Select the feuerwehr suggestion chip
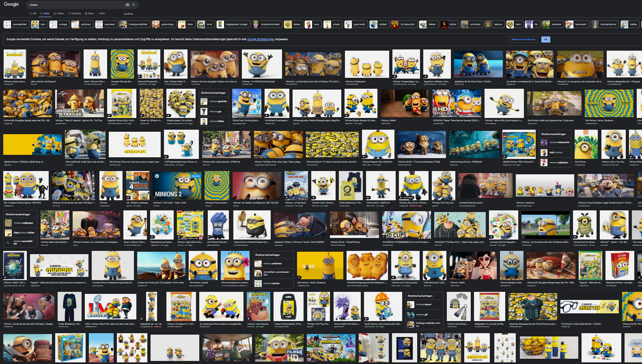The height and width of the screenshot is (364, 642). (577, 24)
